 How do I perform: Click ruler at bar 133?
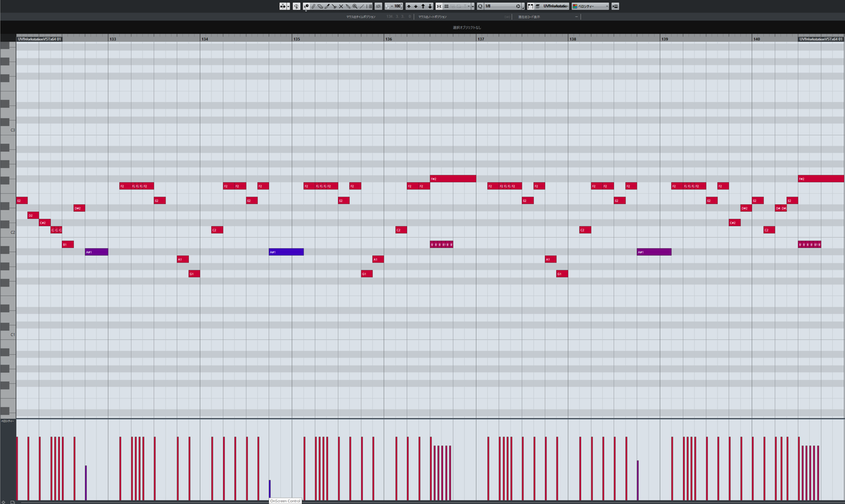[113, 39]
